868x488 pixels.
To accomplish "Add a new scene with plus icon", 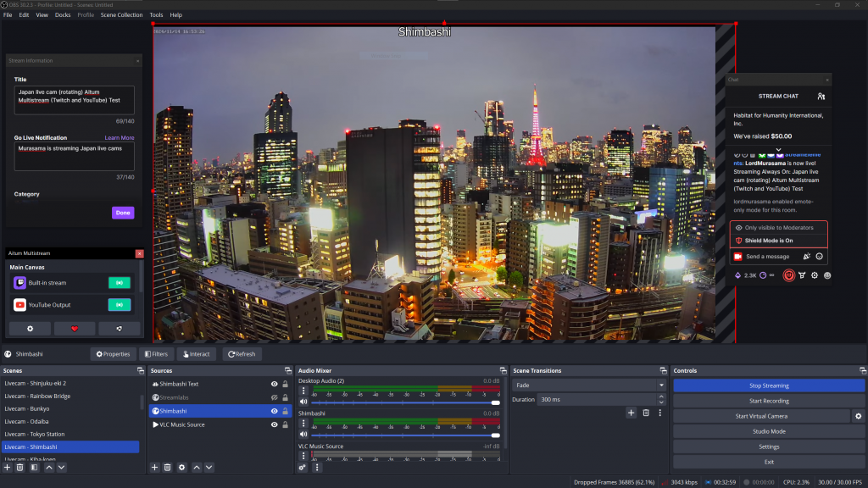I will [8, 467].
